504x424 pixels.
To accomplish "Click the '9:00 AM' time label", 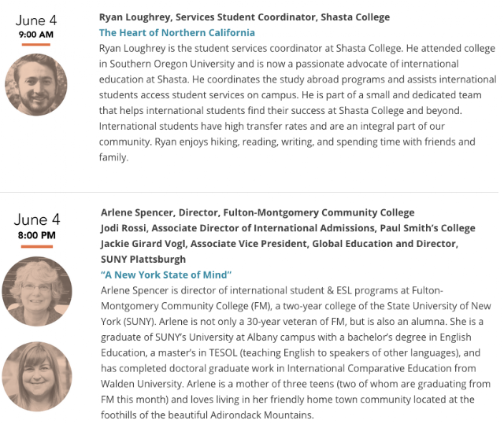I will coord(36,35).
